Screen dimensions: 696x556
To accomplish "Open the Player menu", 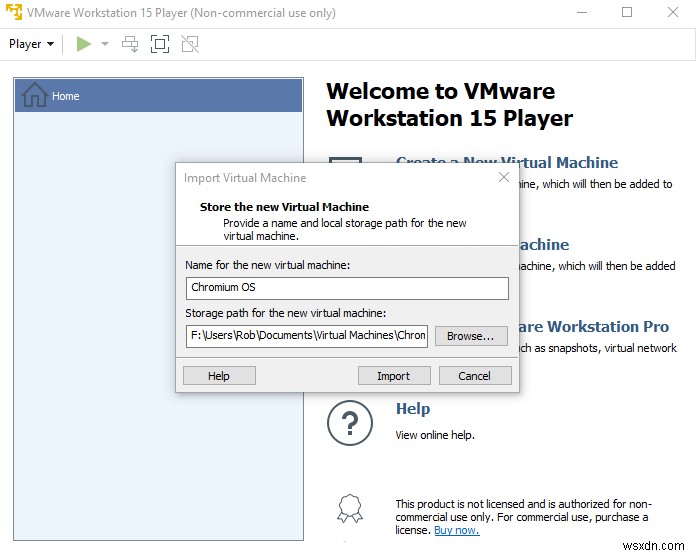I will (x=31, y=44).
